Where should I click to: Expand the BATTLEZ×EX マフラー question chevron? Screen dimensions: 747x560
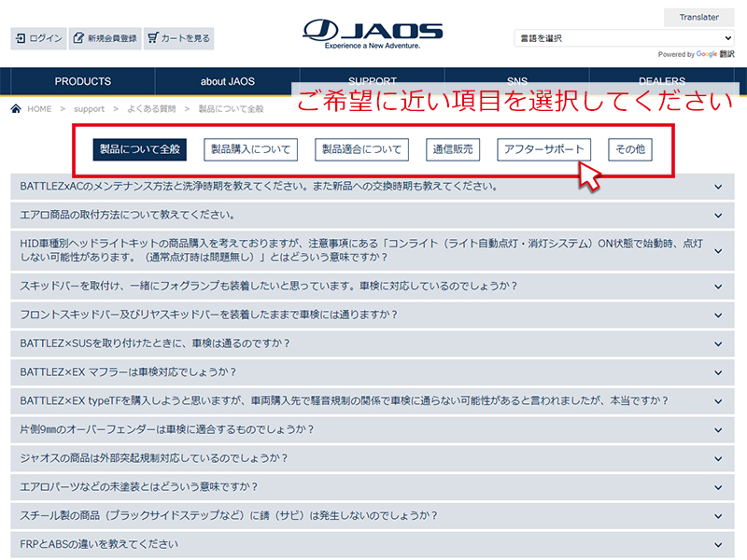click(718, 372)
